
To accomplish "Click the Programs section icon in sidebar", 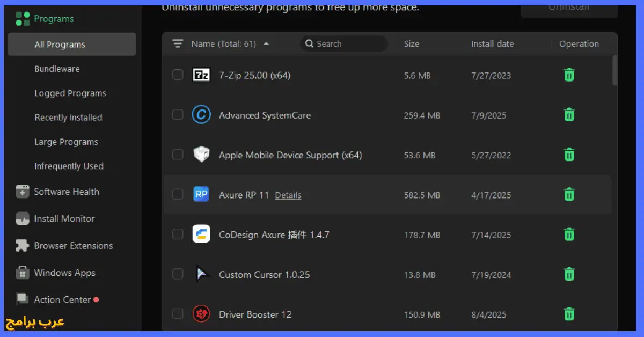I will pyautogui.click(x=23, y=19).
